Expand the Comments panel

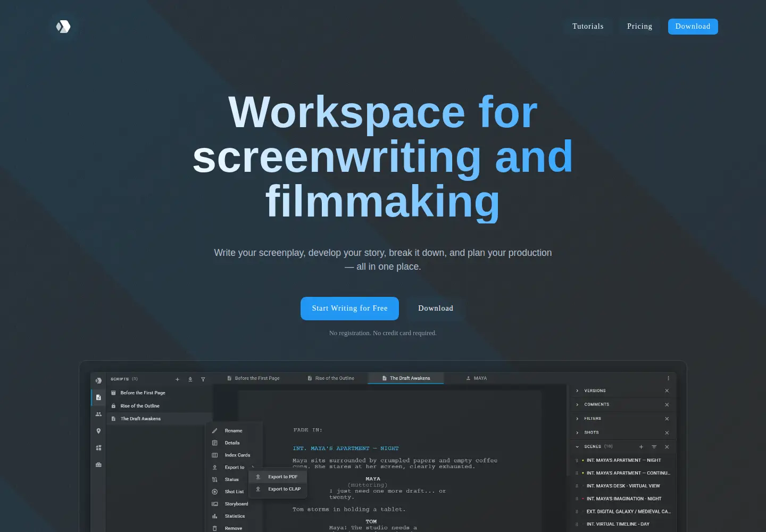click(577, 405)
